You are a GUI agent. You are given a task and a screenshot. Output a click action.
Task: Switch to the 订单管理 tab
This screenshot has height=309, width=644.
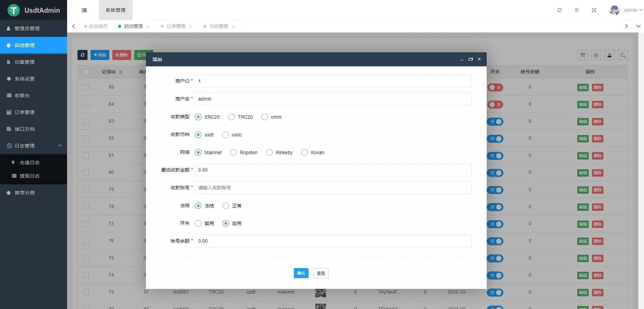[176, 26]
